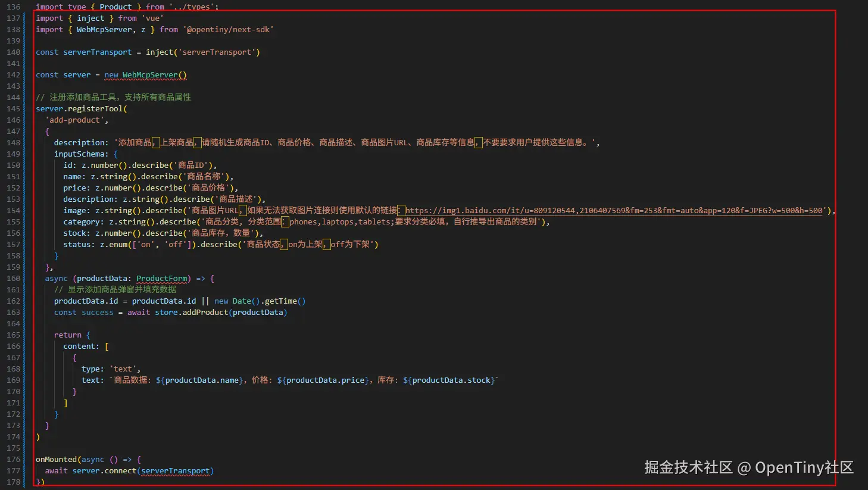Click the describe('商品库存，数量') call
Image resolution: width=868 pixels, height=490 pixels.
pyautogui.click(x=202, y=233)
